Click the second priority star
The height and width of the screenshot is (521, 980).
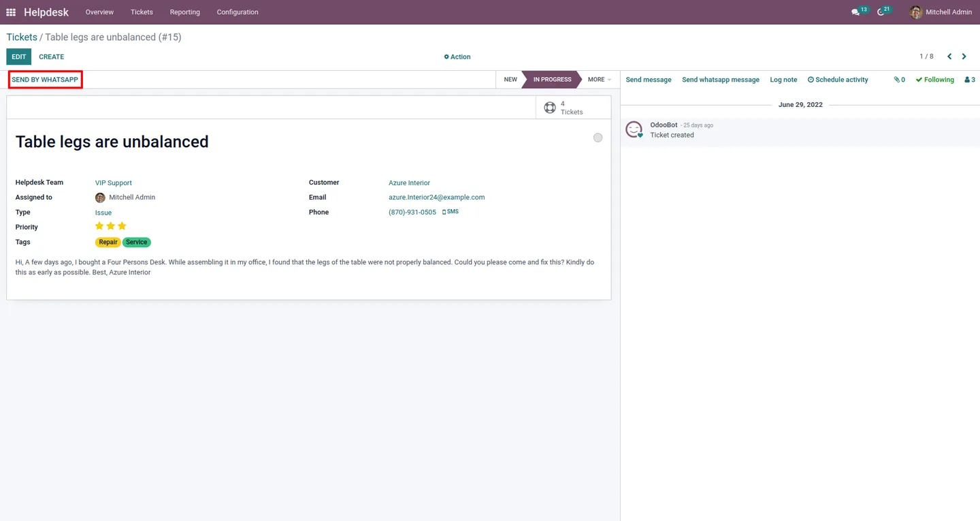tap(111, 226)
